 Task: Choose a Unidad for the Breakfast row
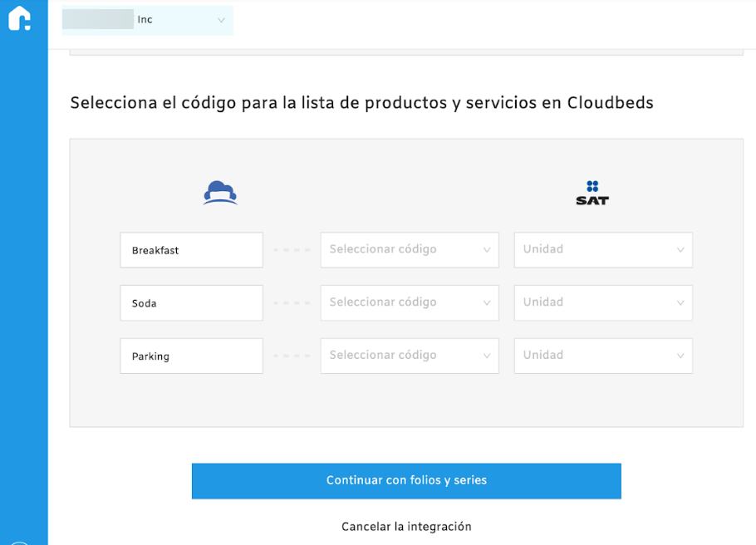click(603, 250)
